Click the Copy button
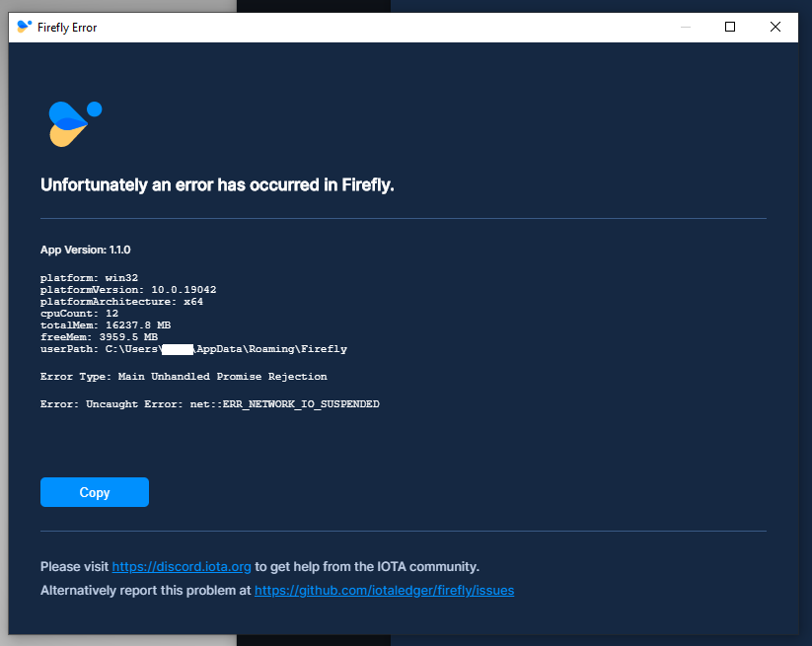Viewport: 812px width, 646px height. (x=94, y=491)
